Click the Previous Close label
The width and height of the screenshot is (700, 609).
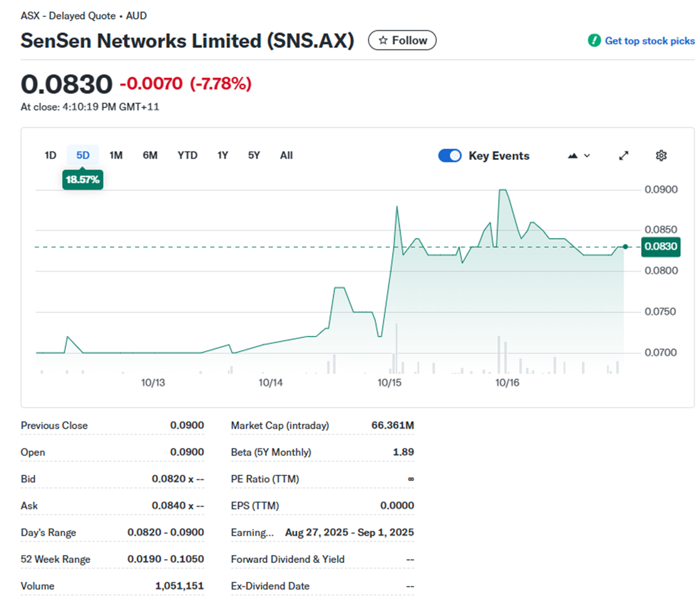click(54, 425)
